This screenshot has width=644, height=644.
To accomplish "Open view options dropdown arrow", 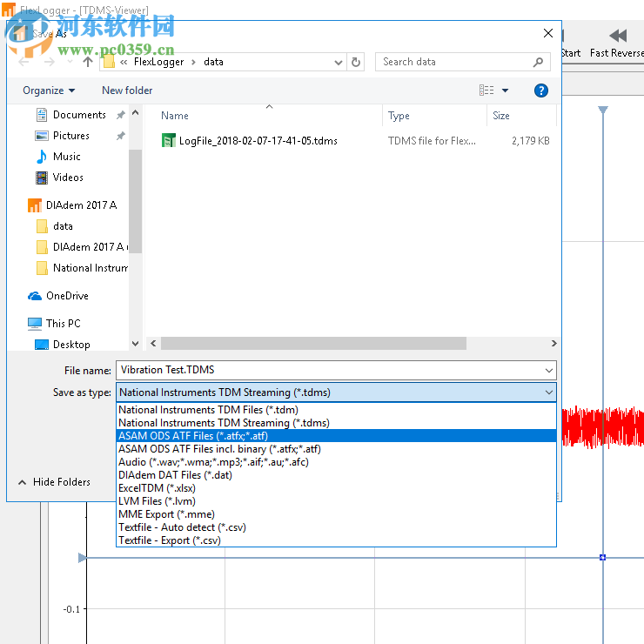I will coord(505,91).
